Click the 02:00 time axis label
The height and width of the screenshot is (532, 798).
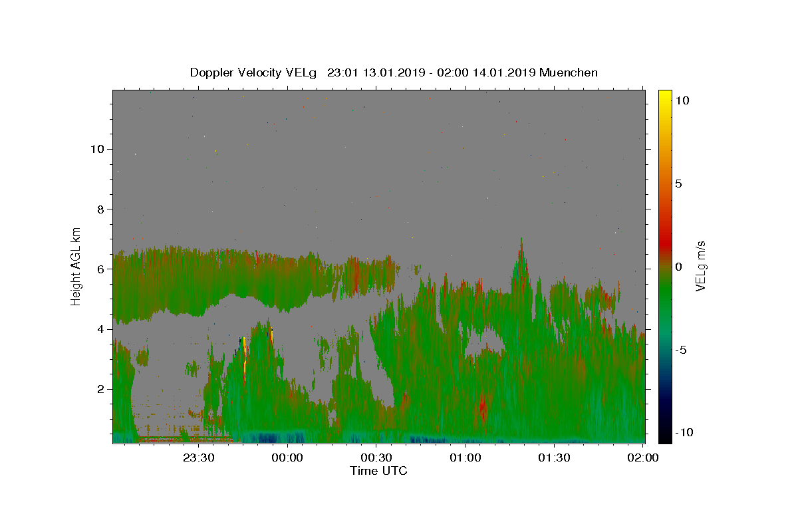coord(643,458)
